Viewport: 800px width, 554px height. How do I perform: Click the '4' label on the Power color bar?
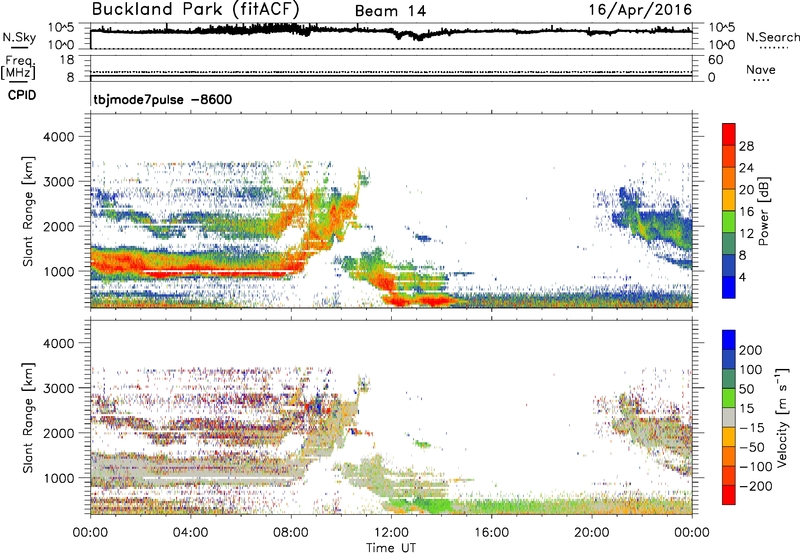[743, 278]
